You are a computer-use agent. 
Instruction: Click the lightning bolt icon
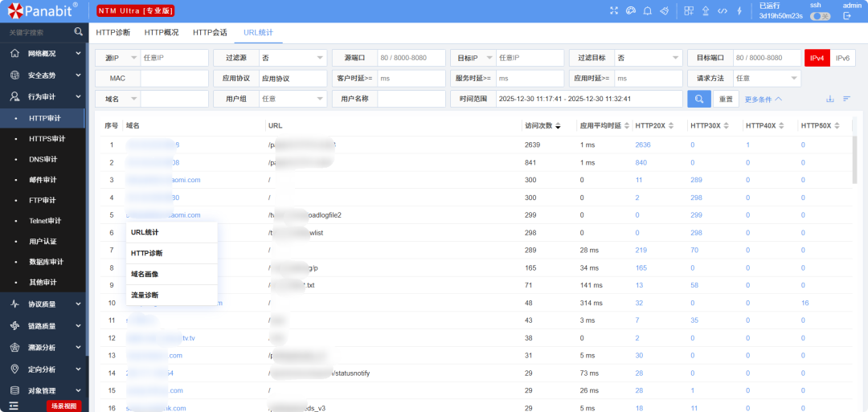739,10
